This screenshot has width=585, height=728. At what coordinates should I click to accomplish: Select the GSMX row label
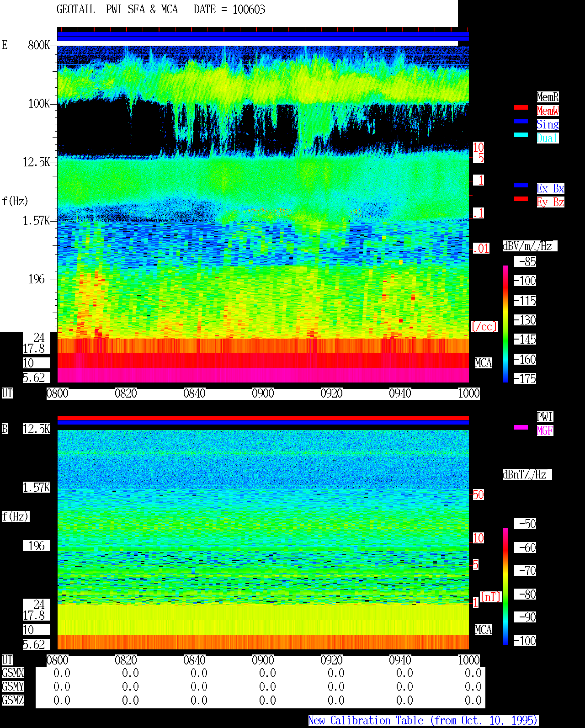click(x=13, y=673)
